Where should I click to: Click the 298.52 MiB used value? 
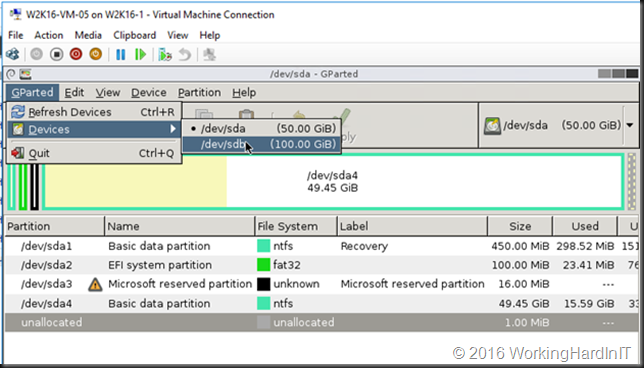585,246
